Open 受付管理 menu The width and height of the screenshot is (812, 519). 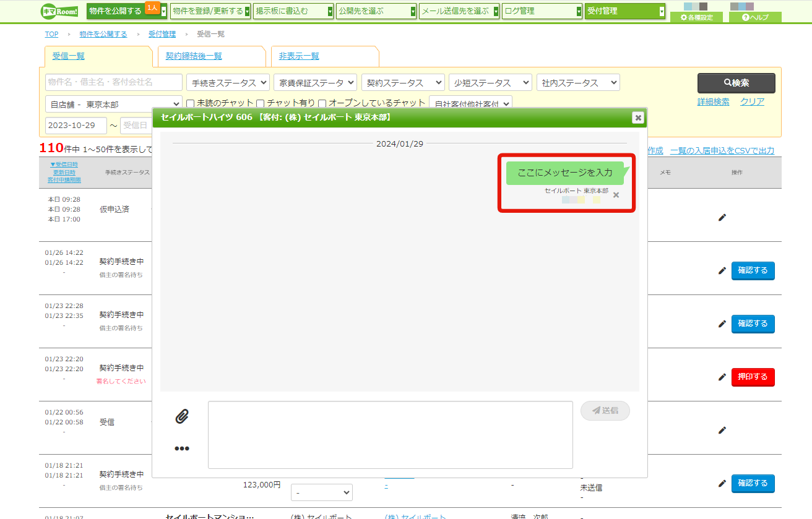[x=625, y=11]
